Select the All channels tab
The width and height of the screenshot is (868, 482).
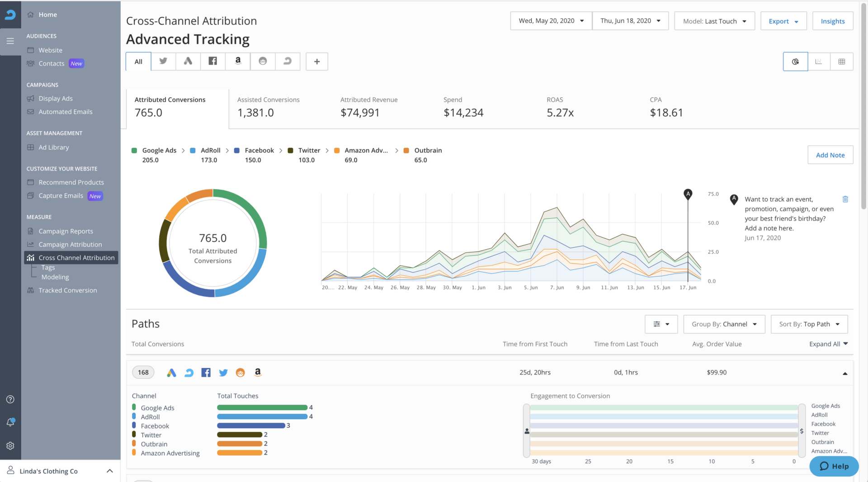137,61
